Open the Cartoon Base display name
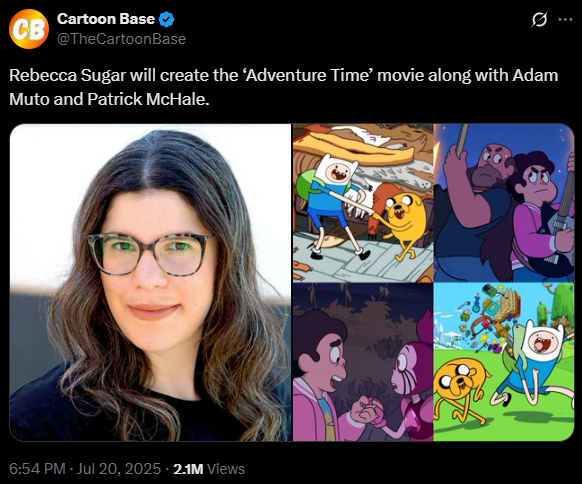The width and height of the screenshot is (582, 484). (106, 19)
